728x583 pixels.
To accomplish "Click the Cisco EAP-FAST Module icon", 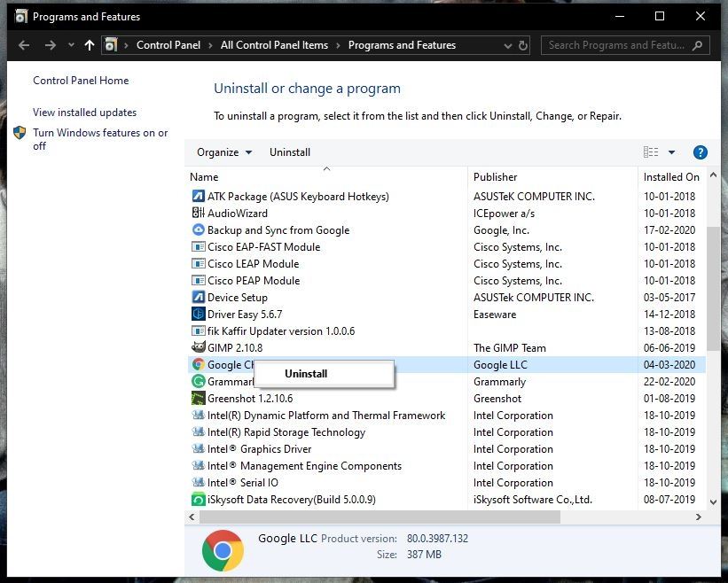I will (199, 246).
